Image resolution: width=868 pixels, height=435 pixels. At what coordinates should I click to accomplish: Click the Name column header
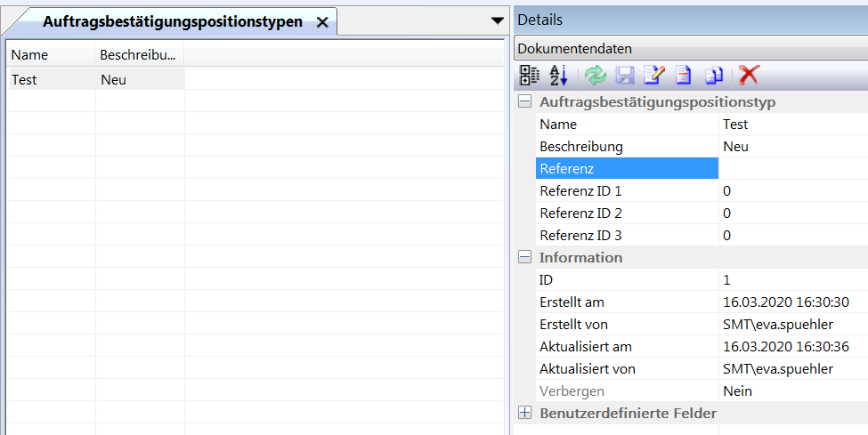pyautogui.click(x=51, y=55)
